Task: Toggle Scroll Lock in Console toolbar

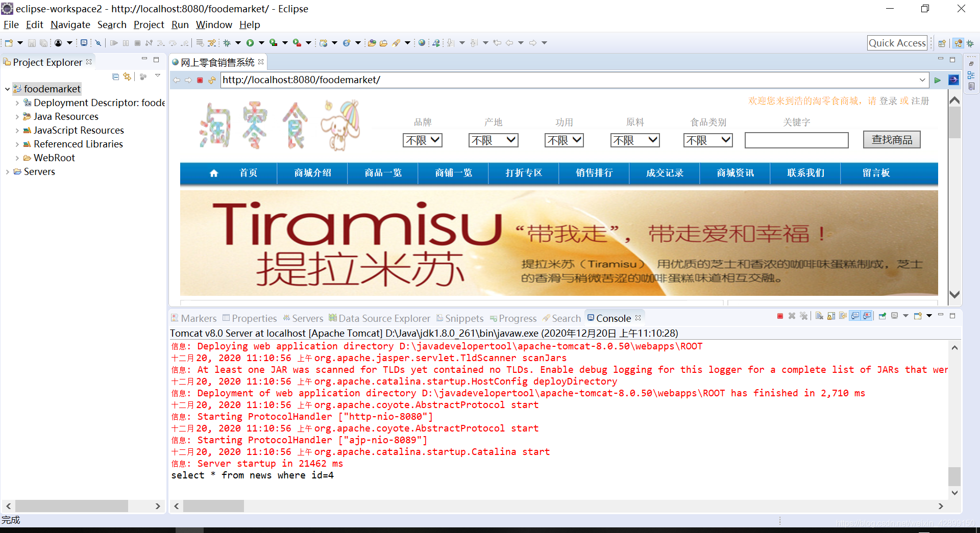Action: (x=831, y=316)
